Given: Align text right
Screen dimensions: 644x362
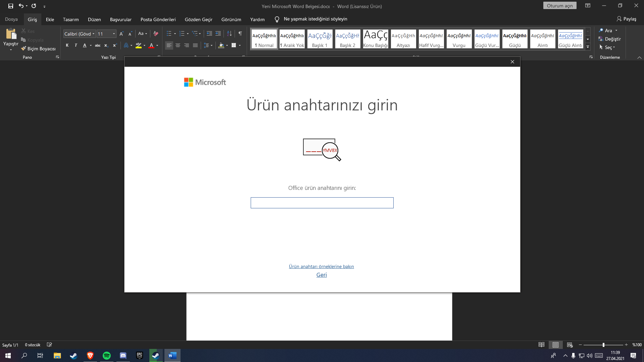Looking at the screenshot, I should click(x=187, y=45).
